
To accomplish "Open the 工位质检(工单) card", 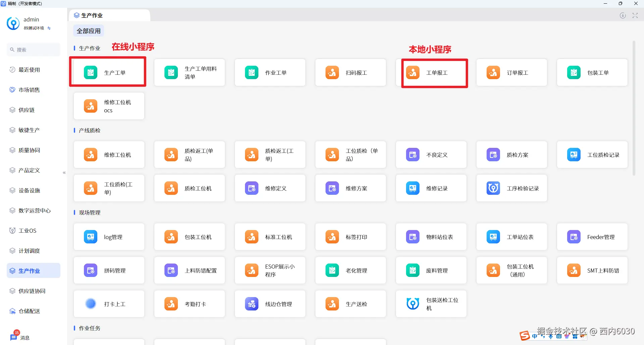I will [109, 188].
